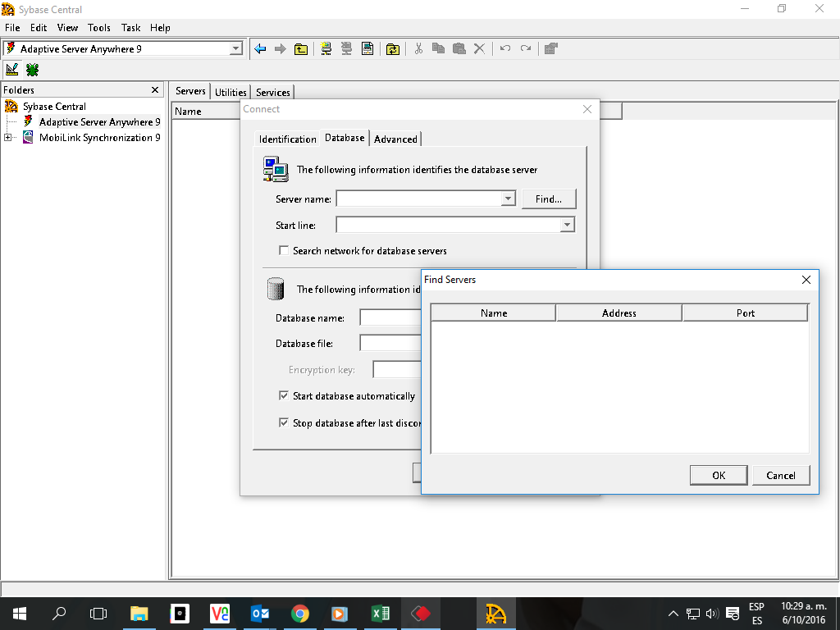Viewport: 840px width, 630px height.
Task: Click the Find... button
Action: point(549,199)
